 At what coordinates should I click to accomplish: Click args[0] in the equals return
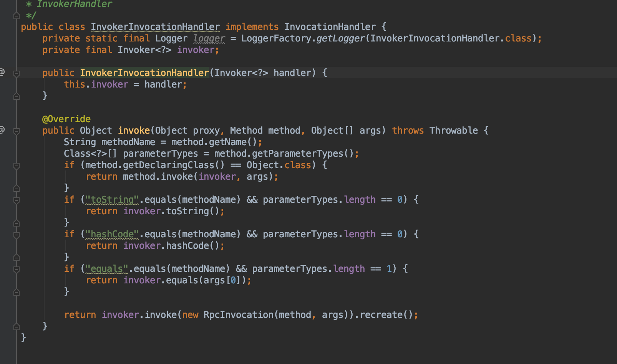click(222, 280)
